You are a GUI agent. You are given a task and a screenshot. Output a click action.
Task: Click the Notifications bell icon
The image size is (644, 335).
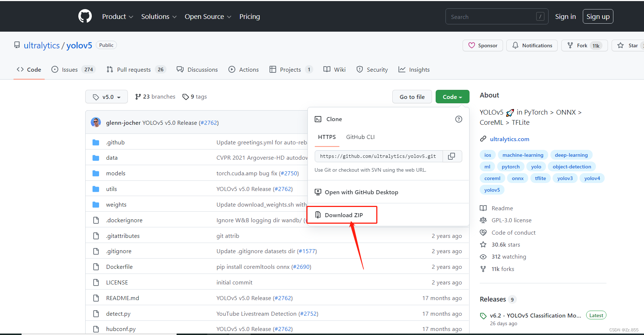[x=515, y=45]
